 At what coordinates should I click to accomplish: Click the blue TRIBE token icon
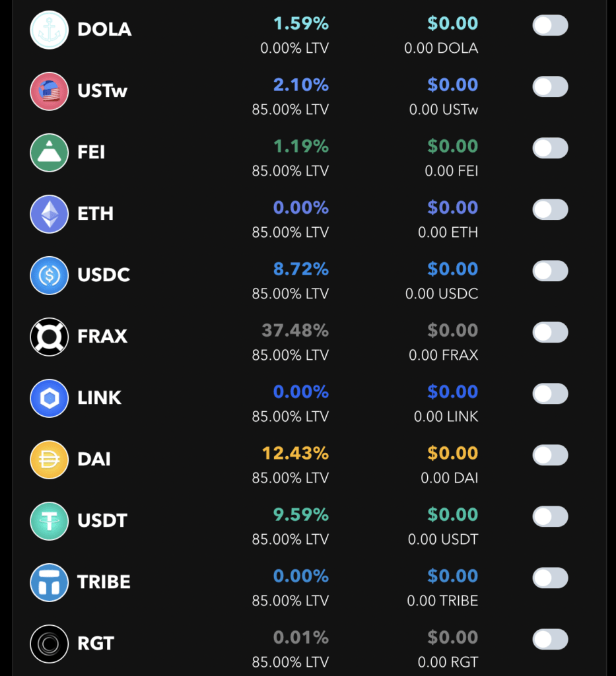[49, 582]
